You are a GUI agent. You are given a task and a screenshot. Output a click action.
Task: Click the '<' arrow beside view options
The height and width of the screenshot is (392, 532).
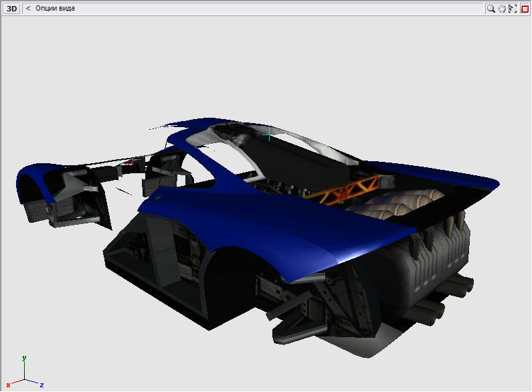point(28,8)
